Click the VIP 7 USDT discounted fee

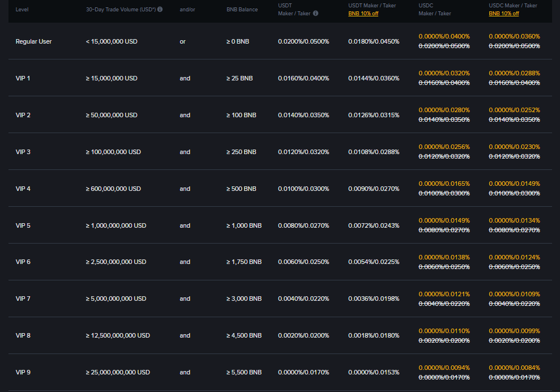click(374, 299)
